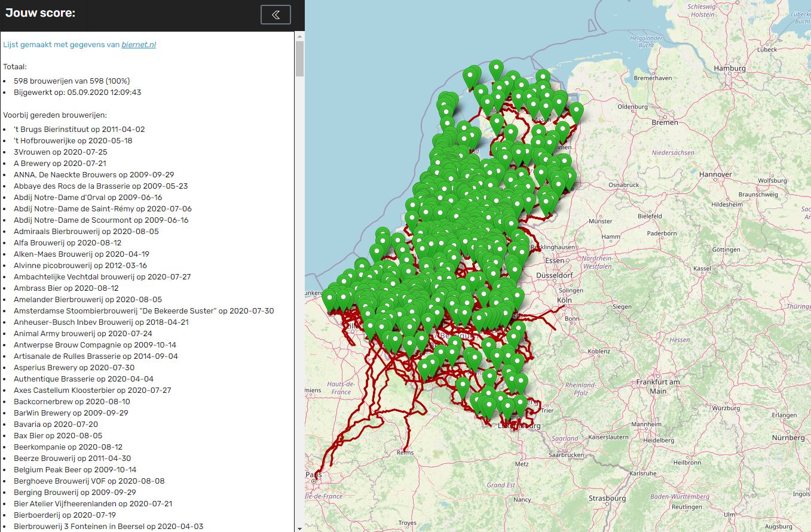Click the Hannover label on the map
811x532 pixels.
(x=715, y=174)
